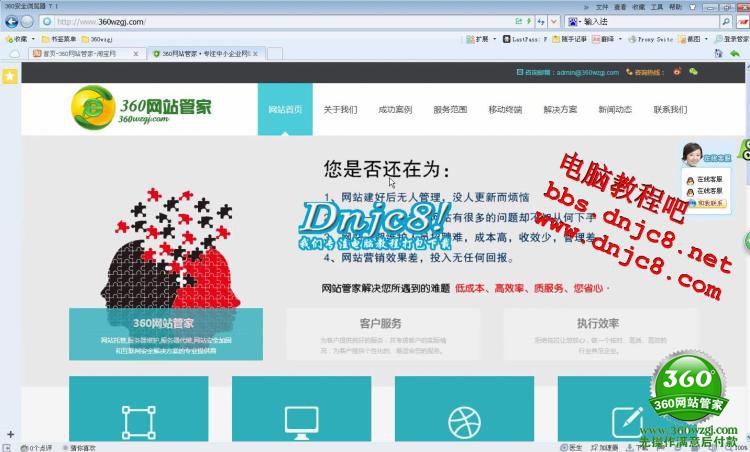Go back with the browser back arrow
750x452 pixels.
[11, 22]
